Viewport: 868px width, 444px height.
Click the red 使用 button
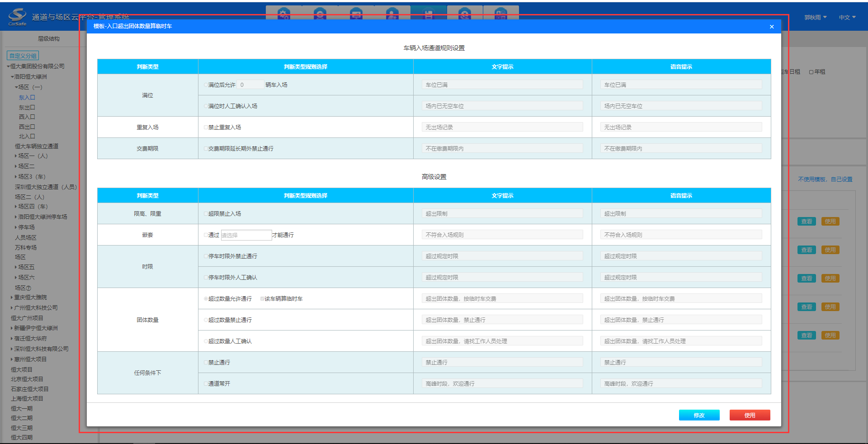(750, 415)
